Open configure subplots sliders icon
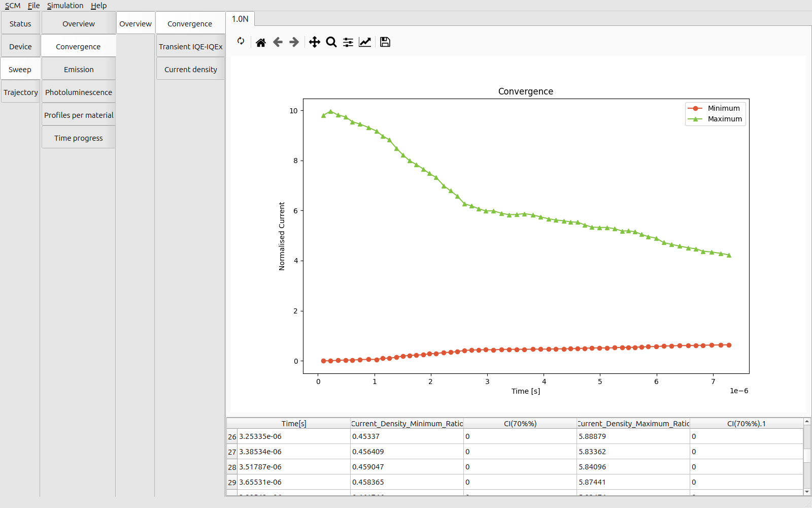812x508 pixels. (x=348, y=42)
